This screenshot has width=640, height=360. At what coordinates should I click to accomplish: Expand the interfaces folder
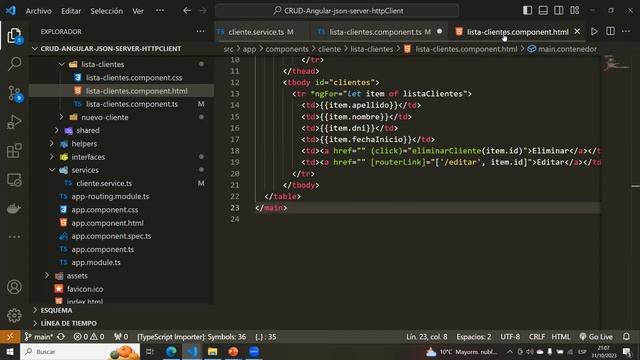point(52,157)
